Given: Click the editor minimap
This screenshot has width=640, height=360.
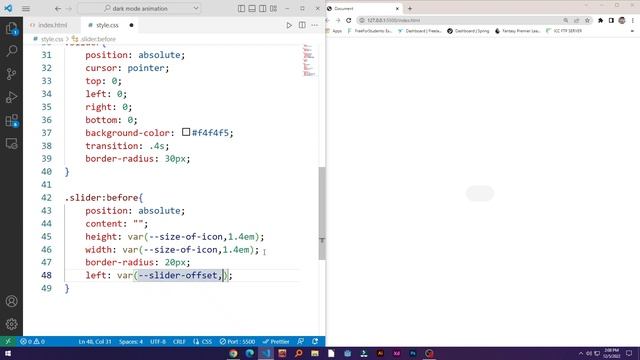Looking at the screenshot, I should point(309,60).
